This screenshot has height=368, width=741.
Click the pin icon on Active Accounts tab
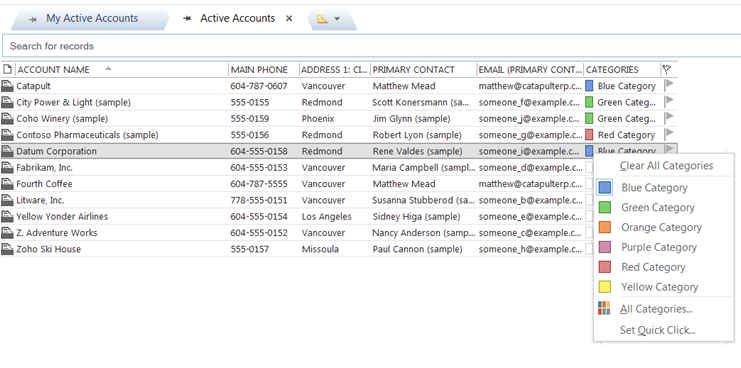coord(187,19)
